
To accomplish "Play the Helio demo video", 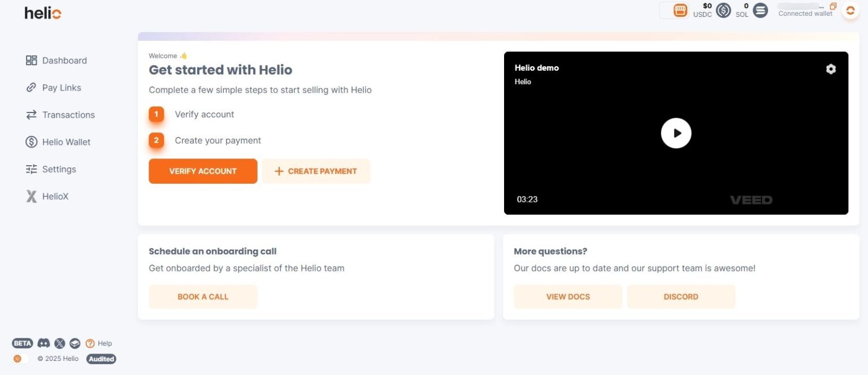I will (676, 132).
